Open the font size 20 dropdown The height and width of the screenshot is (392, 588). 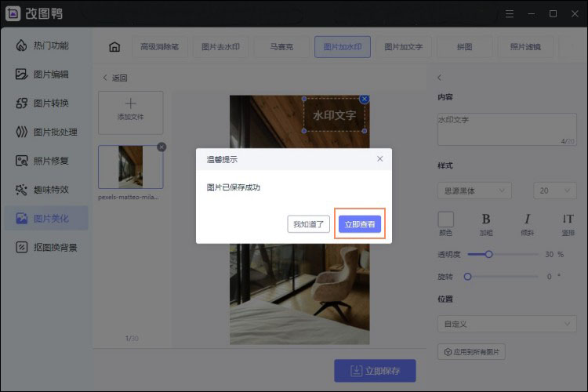[554, 191]
